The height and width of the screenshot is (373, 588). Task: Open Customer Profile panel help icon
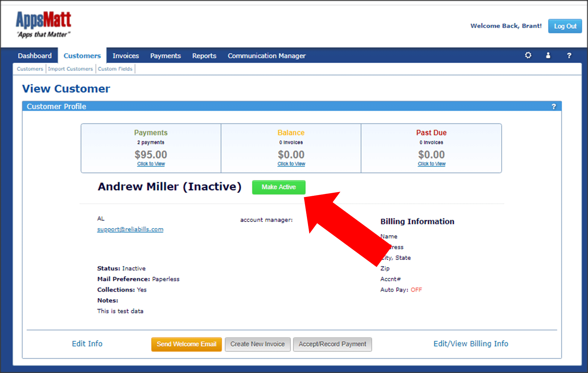point(554,107)
